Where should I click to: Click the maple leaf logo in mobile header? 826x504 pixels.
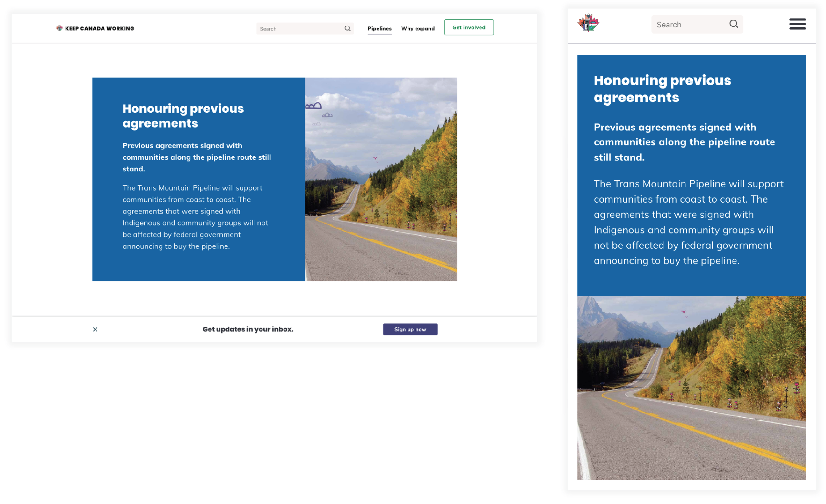[588, 23]
